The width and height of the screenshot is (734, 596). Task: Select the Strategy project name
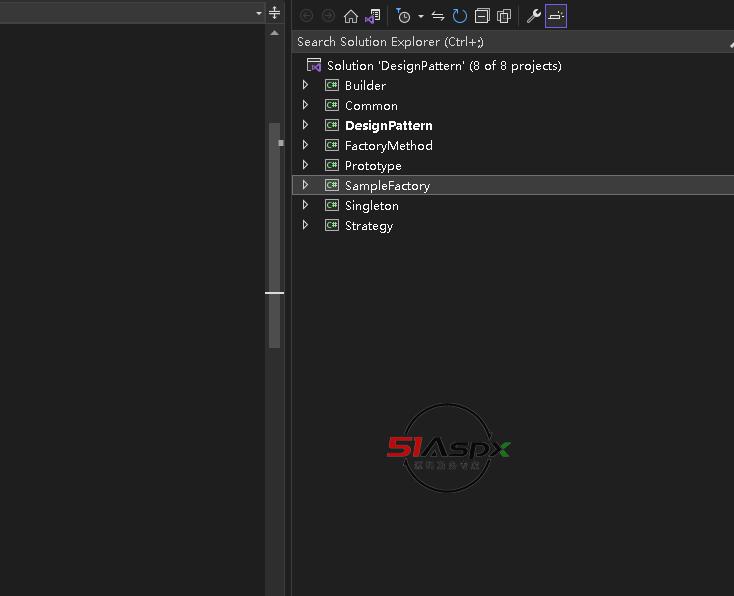[369, 226]
